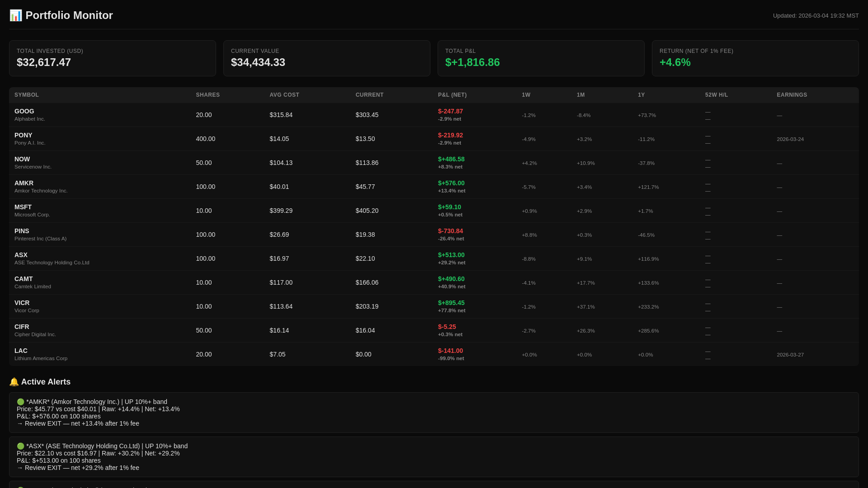Viewport: 868px width, 488px height.
Task: Click LAC current price $0.00
Action: pyautogui.click(x=363, y=354)
